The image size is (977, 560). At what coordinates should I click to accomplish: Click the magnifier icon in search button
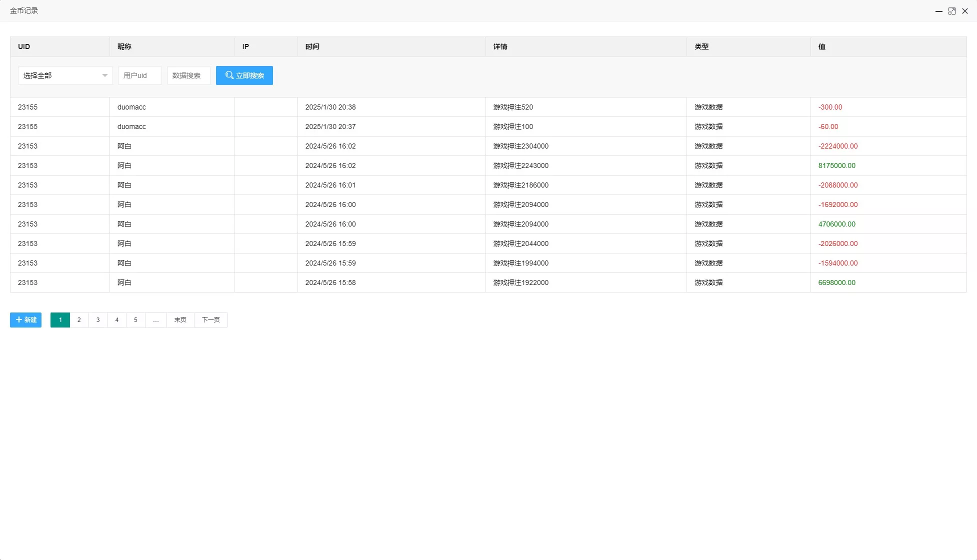point(229,75)
